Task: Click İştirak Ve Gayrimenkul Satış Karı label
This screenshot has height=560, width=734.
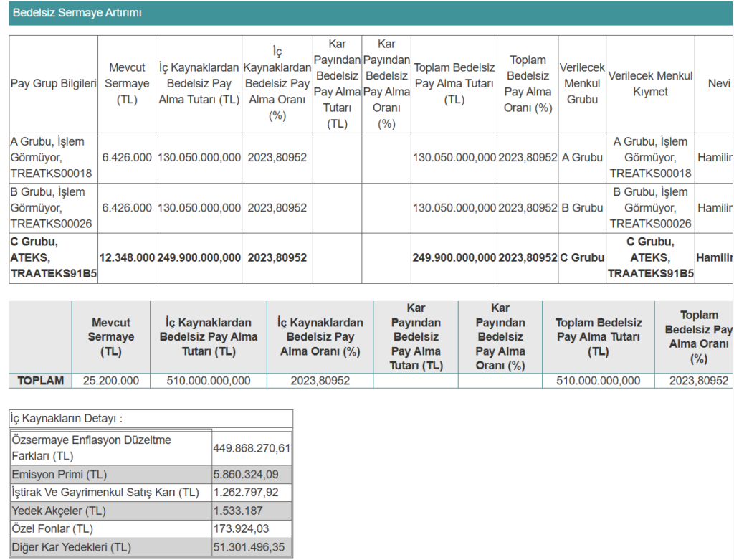Action: pos(105,493)
